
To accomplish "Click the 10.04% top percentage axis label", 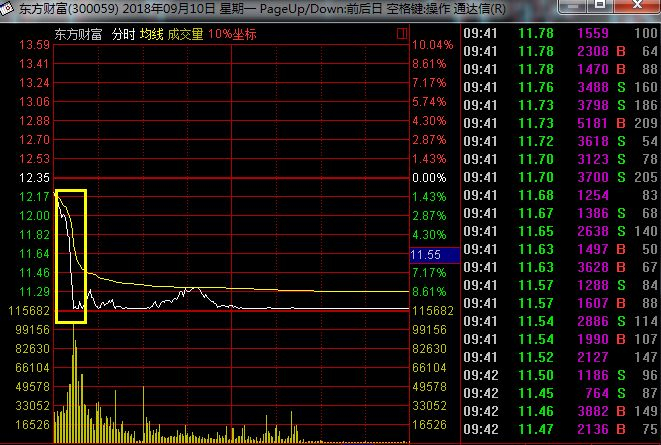I will click(433, 45).
